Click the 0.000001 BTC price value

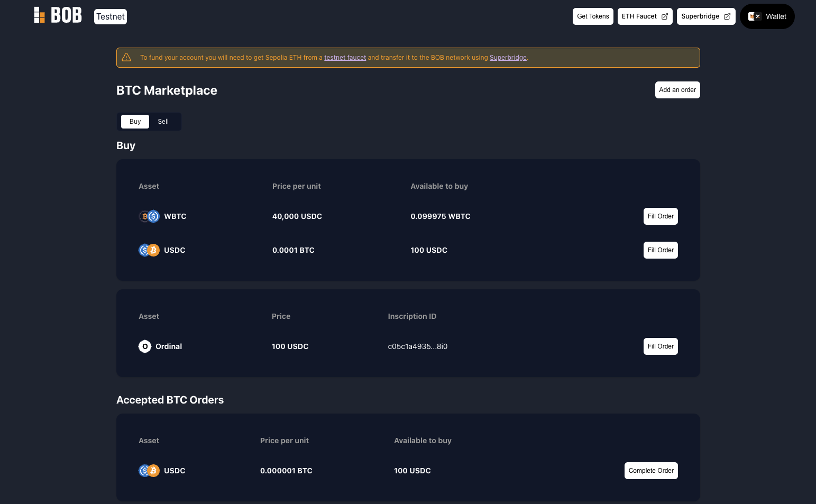click(x=286, y=471)
